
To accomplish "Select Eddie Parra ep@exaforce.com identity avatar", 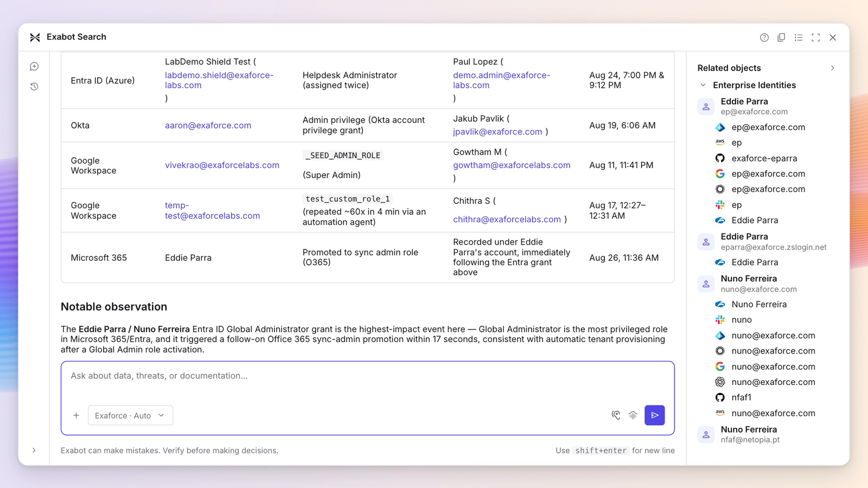I will click(706, 107).
